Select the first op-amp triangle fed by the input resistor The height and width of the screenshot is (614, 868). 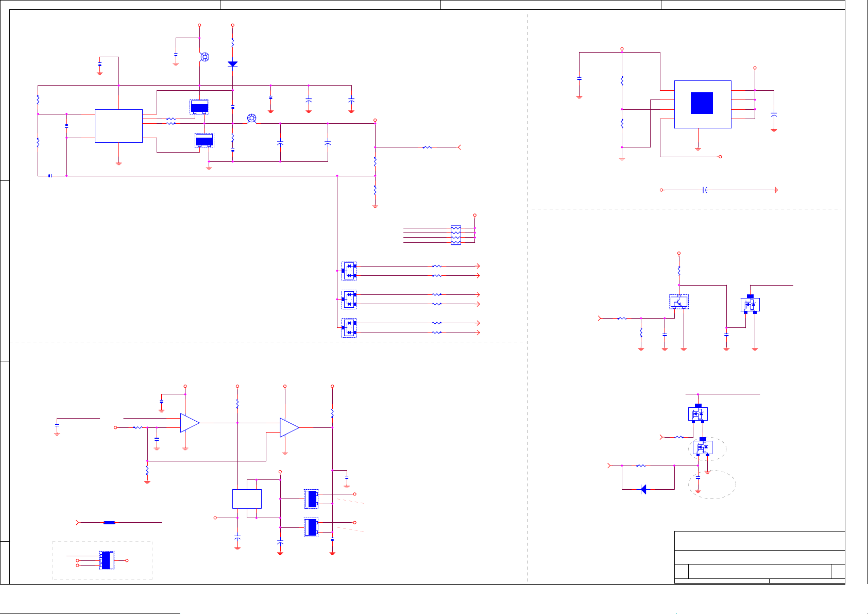[x=190, y=423]
